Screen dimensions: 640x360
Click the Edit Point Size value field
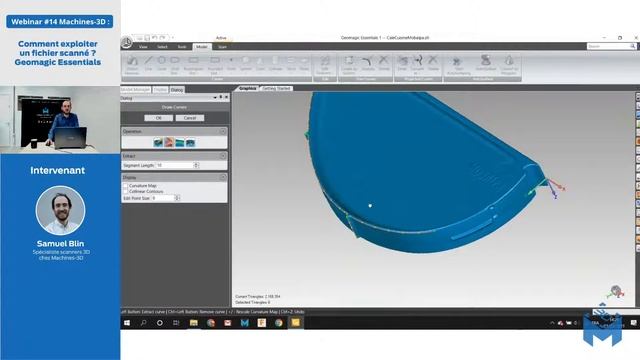click(x=163, y=198)
